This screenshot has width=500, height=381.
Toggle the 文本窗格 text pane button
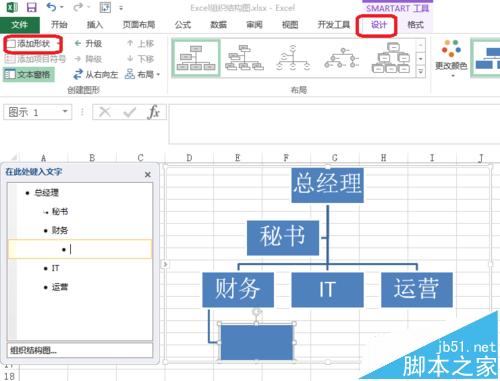coord(29,74)
